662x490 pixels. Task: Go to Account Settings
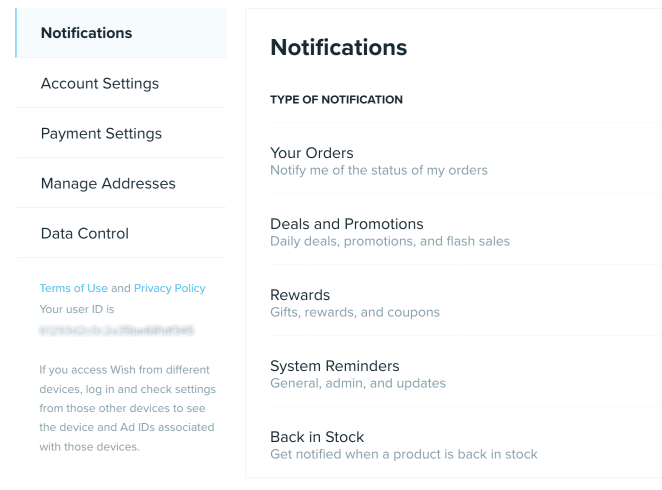tap(121, 83)
